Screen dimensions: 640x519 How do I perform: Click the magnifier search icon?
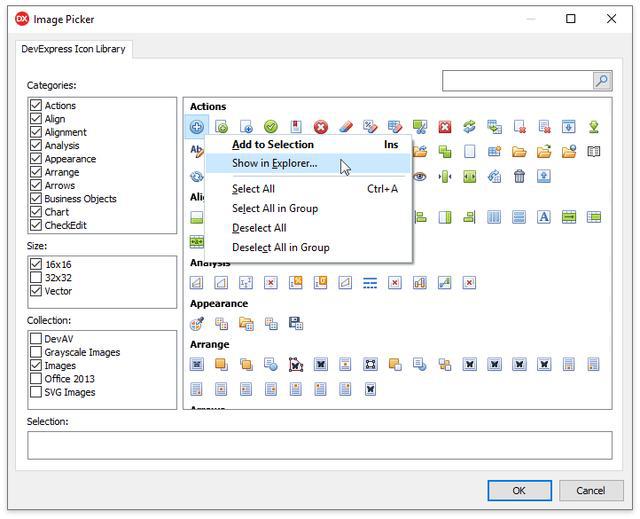[x=602, y=81]
